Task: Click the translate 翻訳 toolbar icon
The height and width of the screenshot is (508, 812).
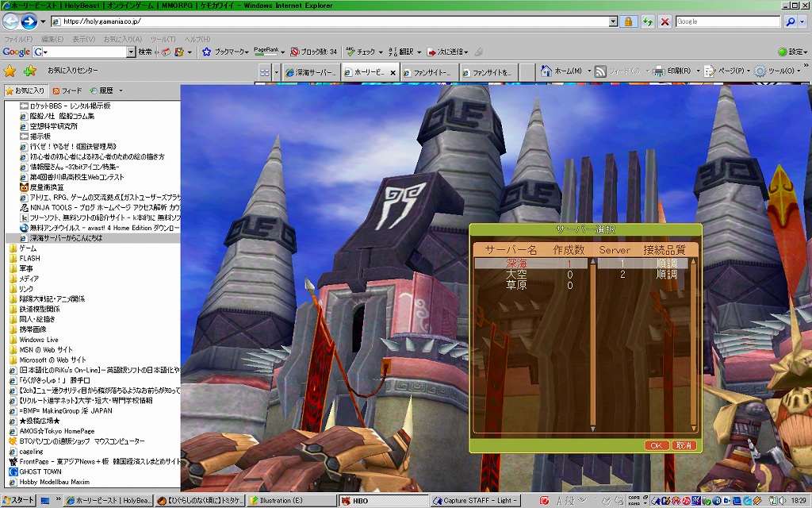Action: 393,52
